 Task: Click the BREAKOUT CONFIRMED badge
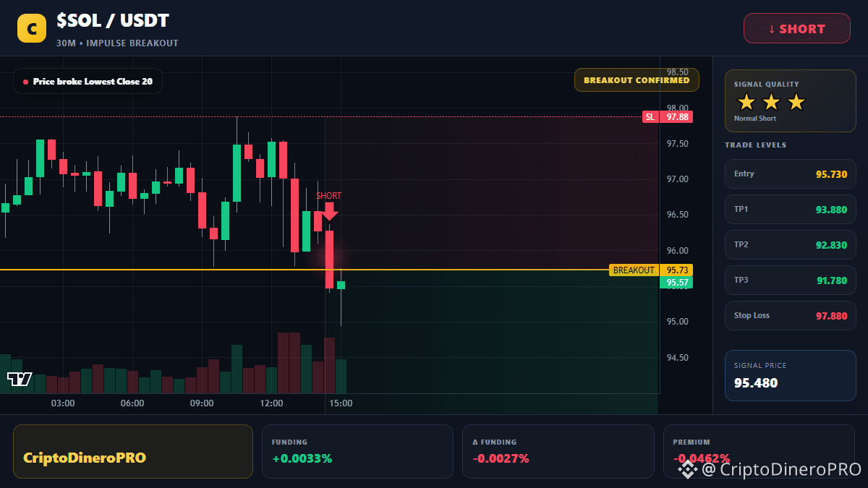pyautogui.click(x=637, y=80)
